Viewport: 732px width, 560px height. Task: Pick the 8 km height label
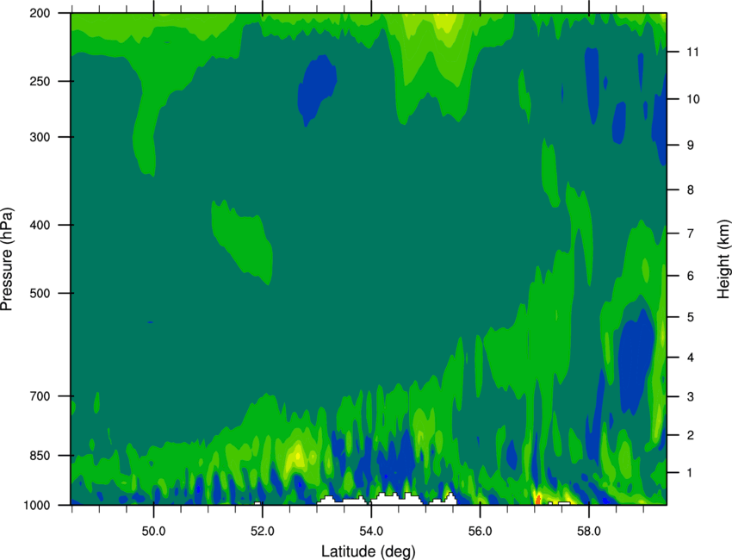tap(691, 190)
